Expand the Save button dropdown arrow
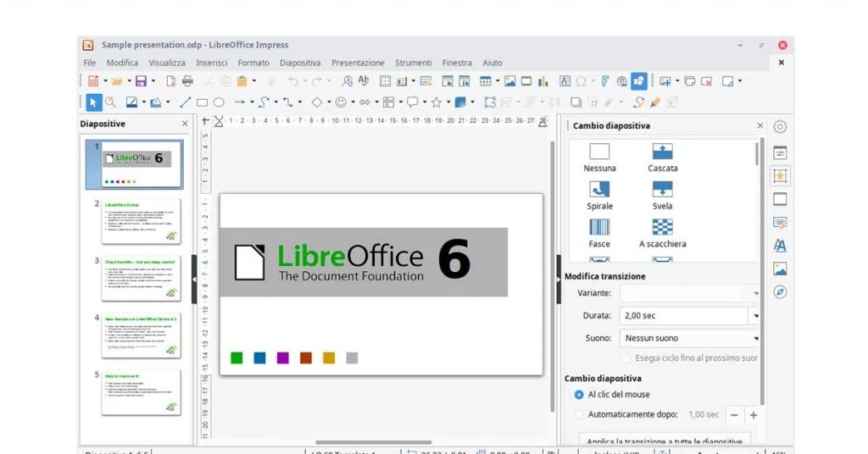 [x=153, y=81]
